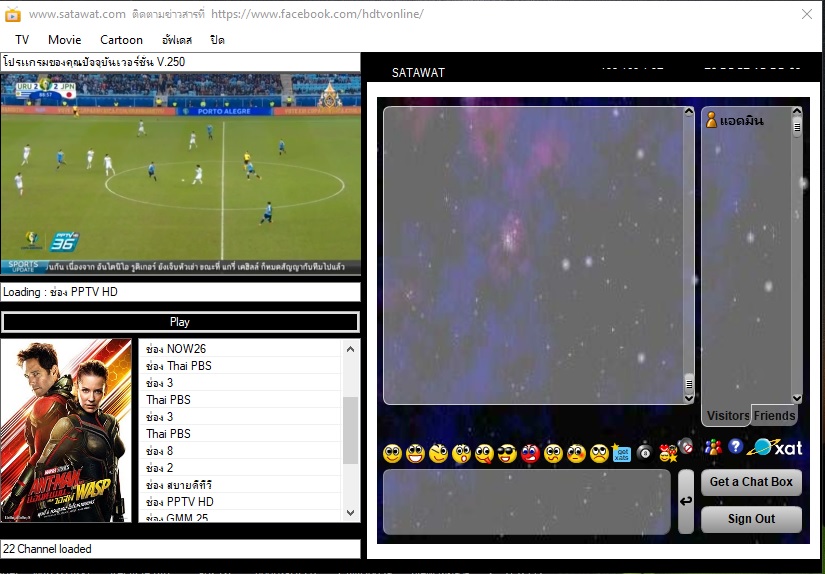Switch to the Friends tab

pos(774,416)
